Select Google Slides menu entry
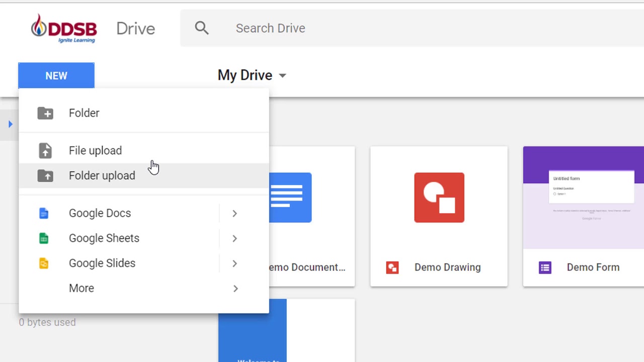 point(144,263)
